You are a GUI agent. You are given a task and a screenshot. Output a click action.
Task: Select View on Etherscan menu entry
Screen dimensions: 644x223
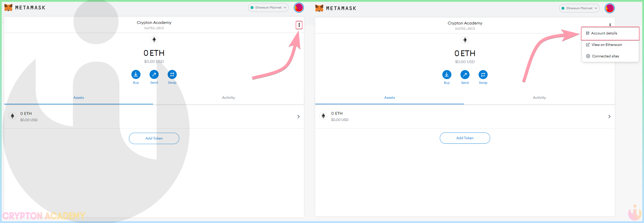pos(610,45)
